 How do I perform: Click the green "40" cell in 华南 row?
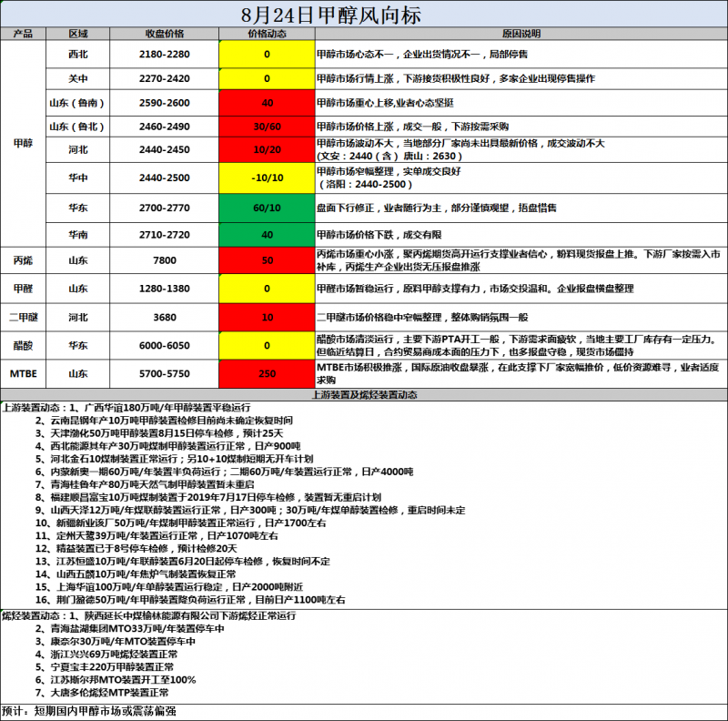[267, 235]
